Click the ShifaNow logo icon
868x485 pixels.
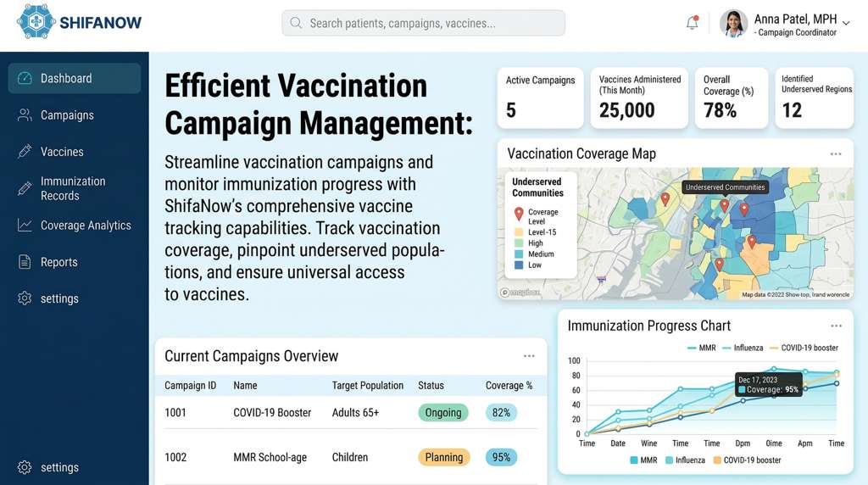[36, 23]
